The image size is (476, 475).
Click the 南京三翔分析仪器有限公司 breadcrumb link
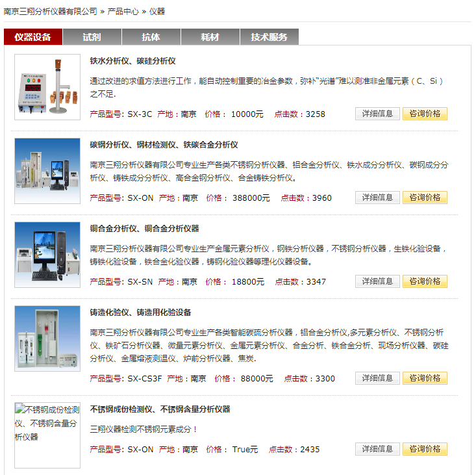(x=51, y=12)
